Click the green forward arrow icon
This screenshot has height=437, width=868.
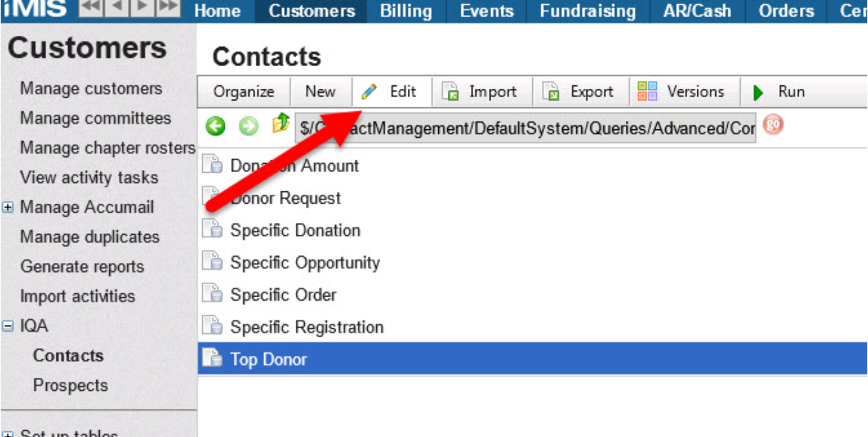248,127
